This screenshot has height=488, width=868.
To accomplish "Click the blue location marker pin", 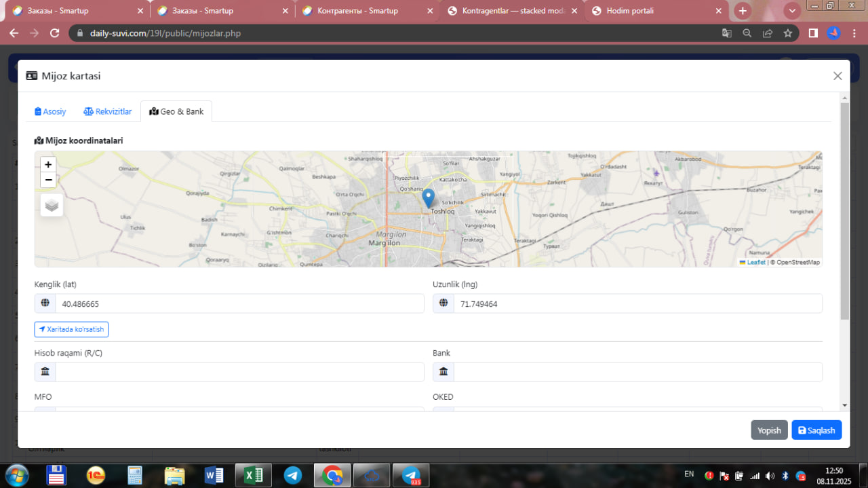I will (x=428, y=198).
